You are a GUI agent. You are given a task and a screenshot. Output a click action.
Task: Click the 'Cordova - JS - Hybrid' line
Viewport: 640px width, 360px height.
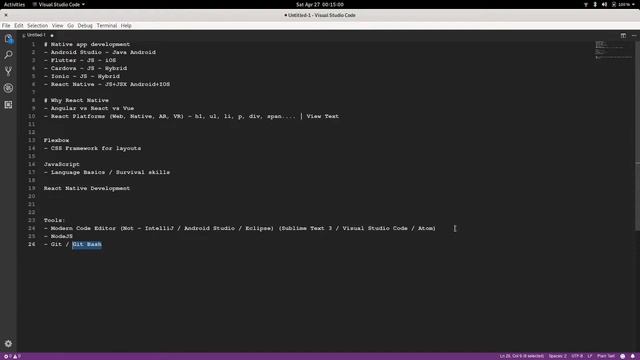[x=85, y=69]
